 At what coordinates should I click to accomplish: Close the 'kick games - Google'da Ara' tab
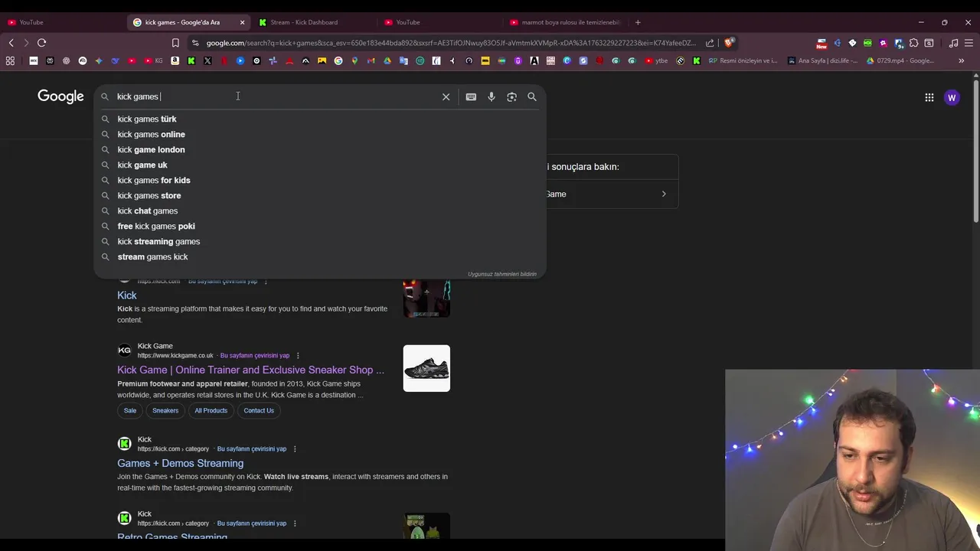point(242,22)
